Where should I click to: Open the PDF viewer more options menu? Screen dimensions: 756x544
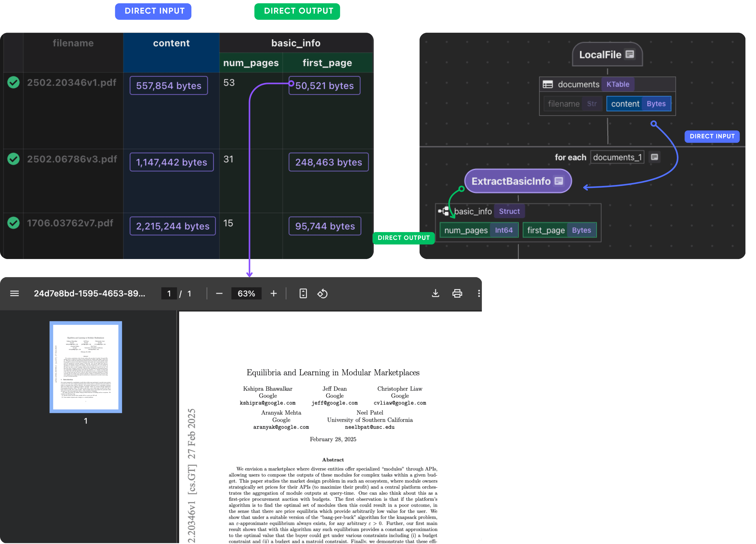[x=479, y=293]
